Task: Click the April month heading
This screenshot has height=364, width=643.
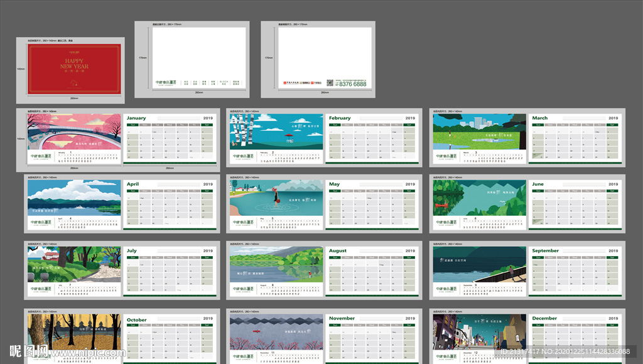Action: (133, 185)
